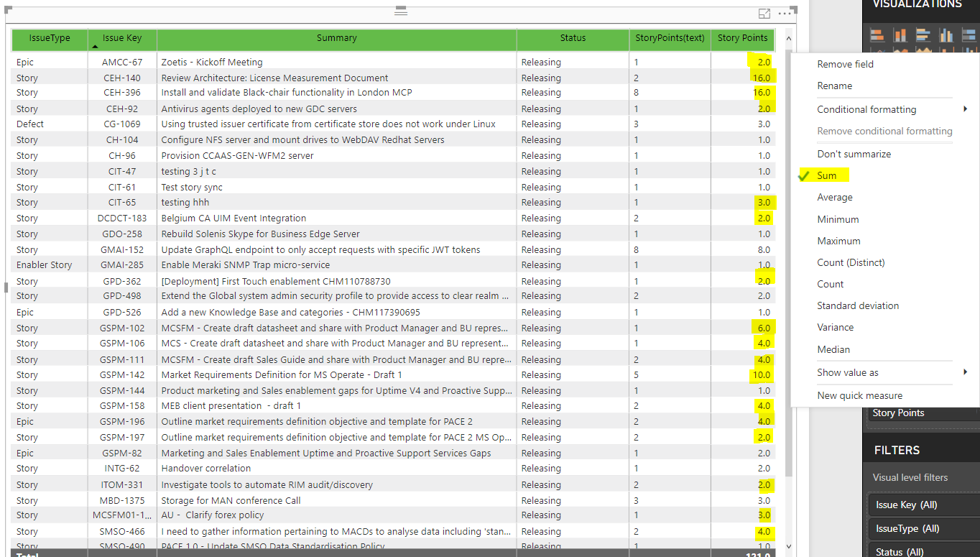Image resolution: width=980 pixels, height=557 pixels.
Task: Sort table by Issue Key column header
Action: (122, 39)
